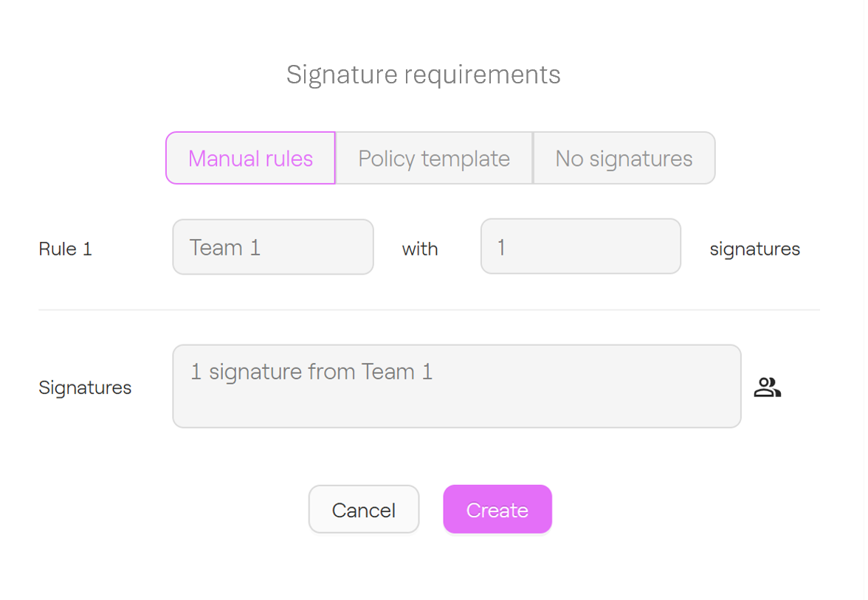Switch to the Policy template tab
The image size is (868, 600).
[x=434, y=158]
